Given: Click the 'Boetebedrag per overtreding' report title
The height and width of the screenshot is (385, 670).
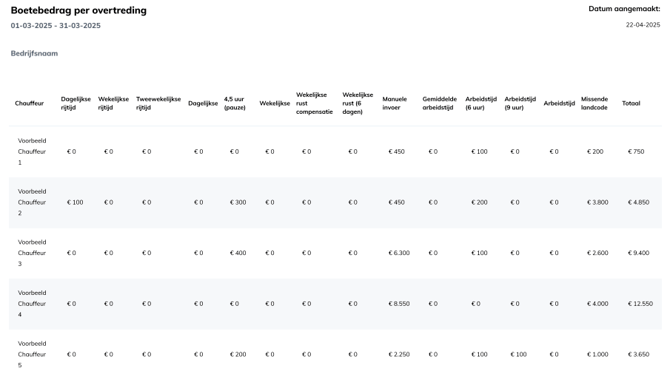Looking at the screenshot, I should click(79, 11).
